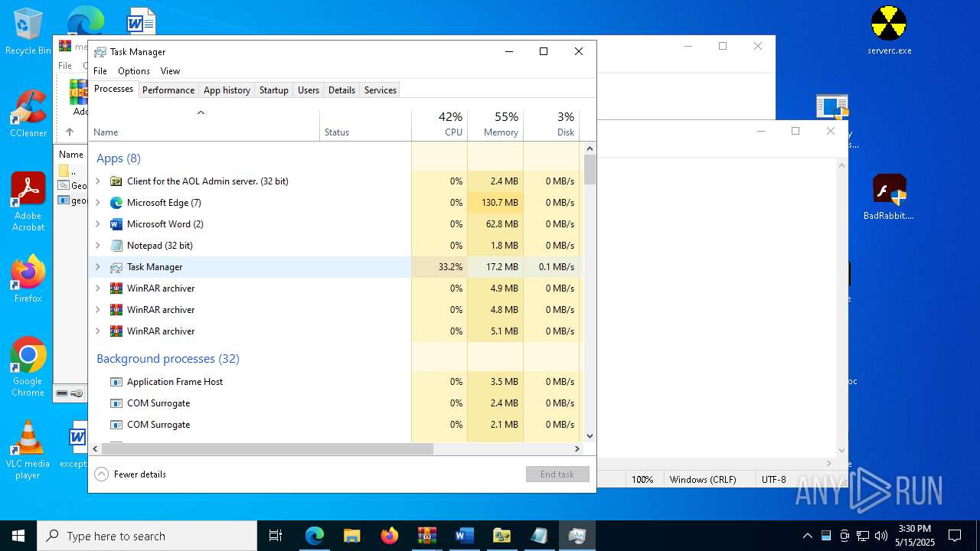This screenshot has width=980, height=551.
Task: Click the End task button
Action: pyautogui.click(x=557, y=474)
